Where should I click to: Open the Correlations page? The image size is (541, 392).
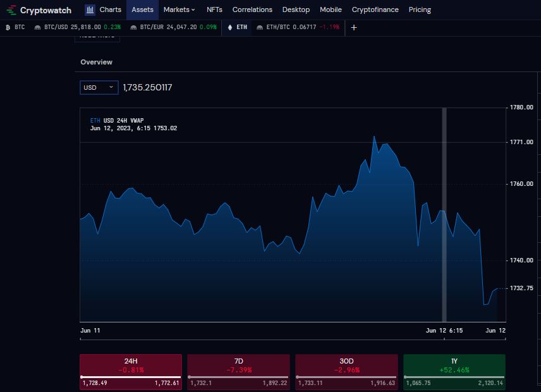click(x=252, y=9)
